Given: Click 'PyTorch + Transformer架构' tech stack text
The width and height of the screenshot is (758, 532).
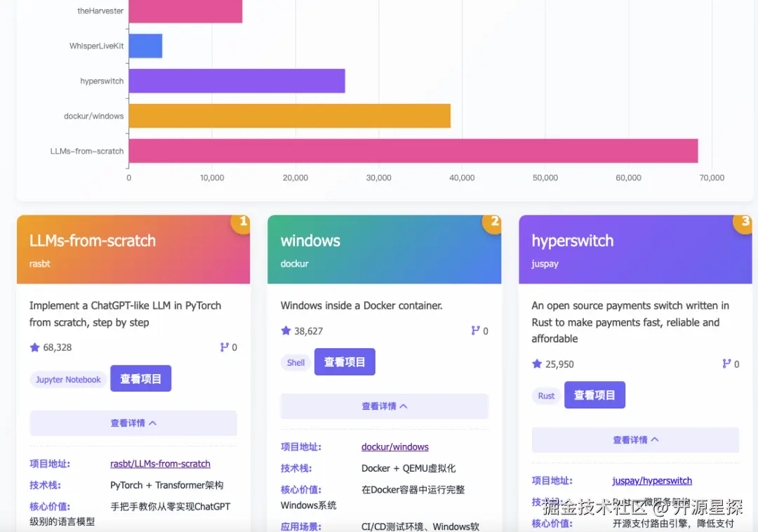Looking at the screenshot, I should pyautogui.click(x=167, y=485).
